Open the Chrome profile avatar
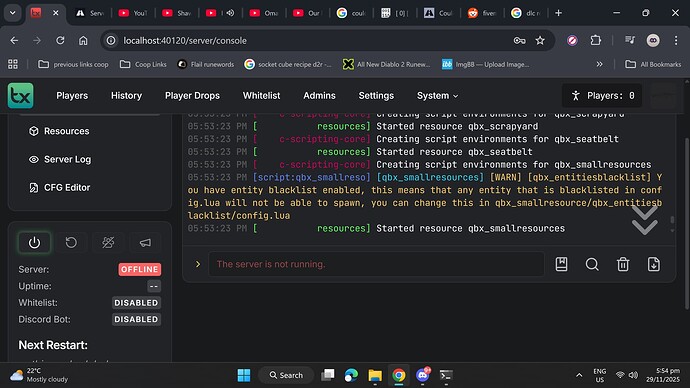 tap(653, 40)
